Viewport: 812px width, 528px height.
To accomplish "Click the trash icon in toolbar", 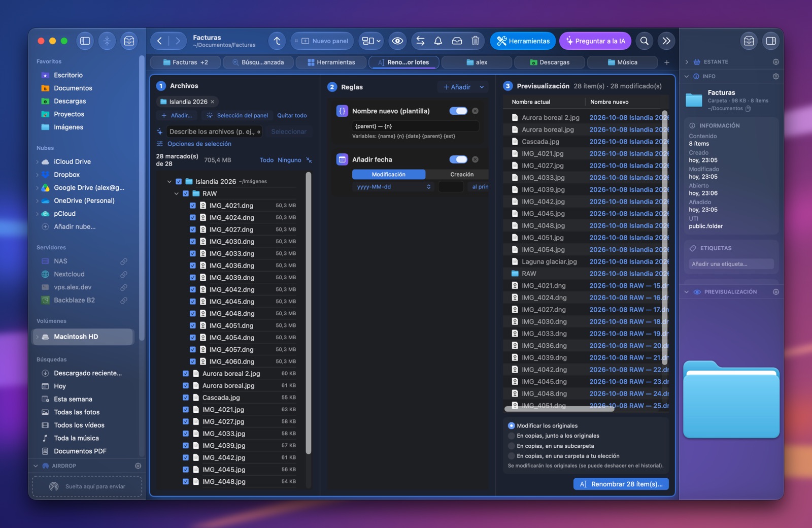I will point(476,41).
